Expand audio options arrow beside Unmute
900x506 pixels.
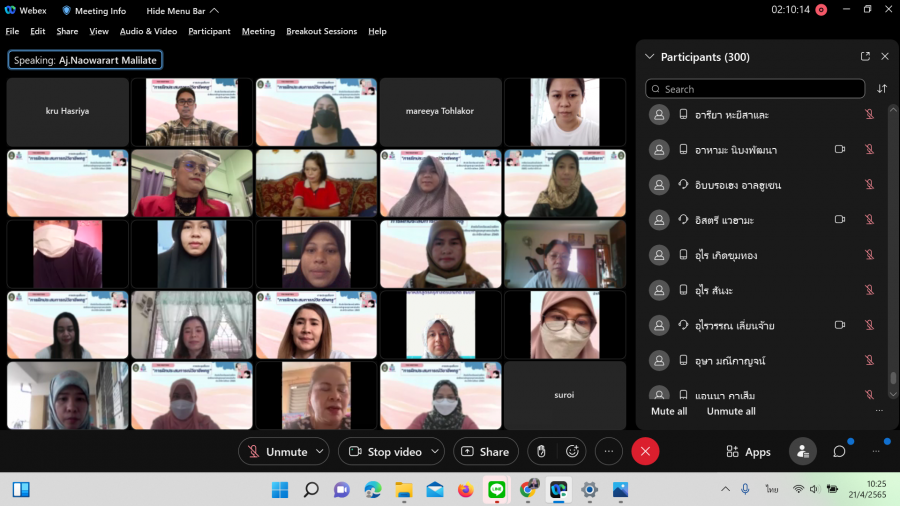(x=320, y=452)
